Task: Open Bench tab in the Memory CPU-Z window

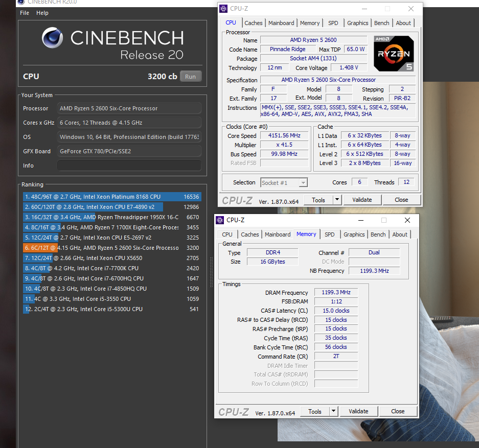Action: click(x=378, y=234)
